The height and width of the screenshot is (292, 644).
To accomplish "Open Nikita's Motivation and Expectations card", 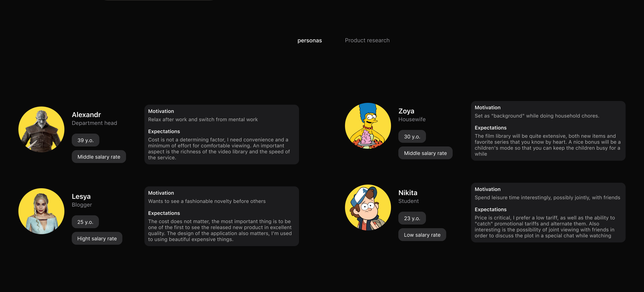I will point(548,213).
